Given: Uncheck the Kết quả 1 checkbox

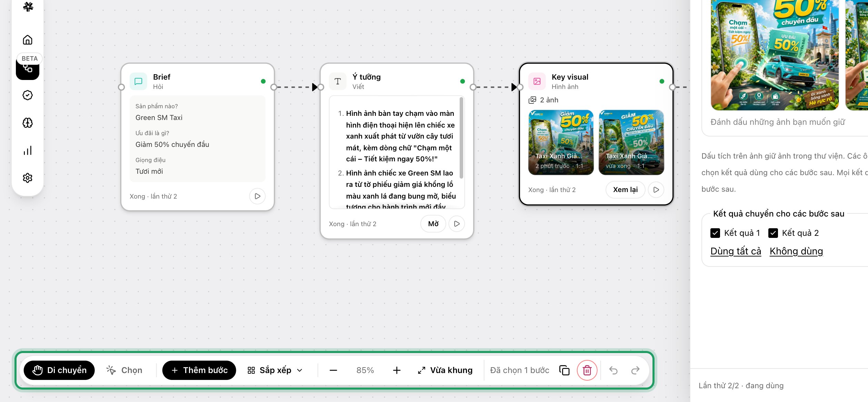Looking at the screenshot, I should 715,233.
